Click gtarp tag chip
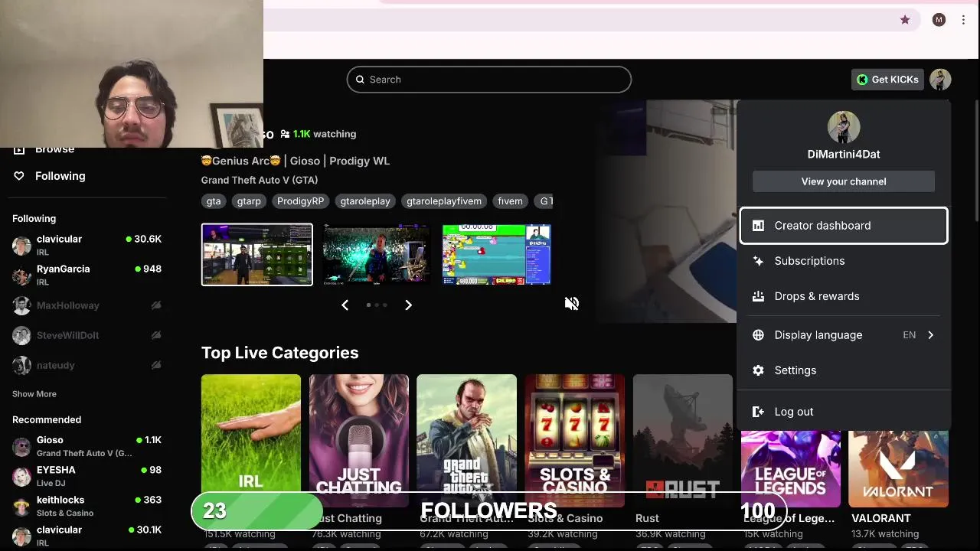The height and width of the screenshot is (551, 980). tap(249, 201)
